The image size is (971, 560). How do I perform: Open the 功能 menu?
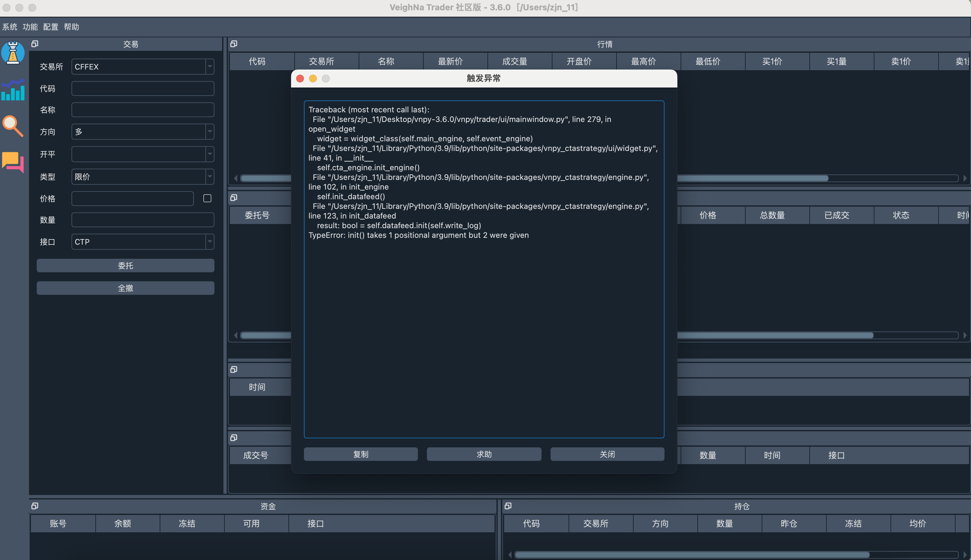[x=30, y=27]
